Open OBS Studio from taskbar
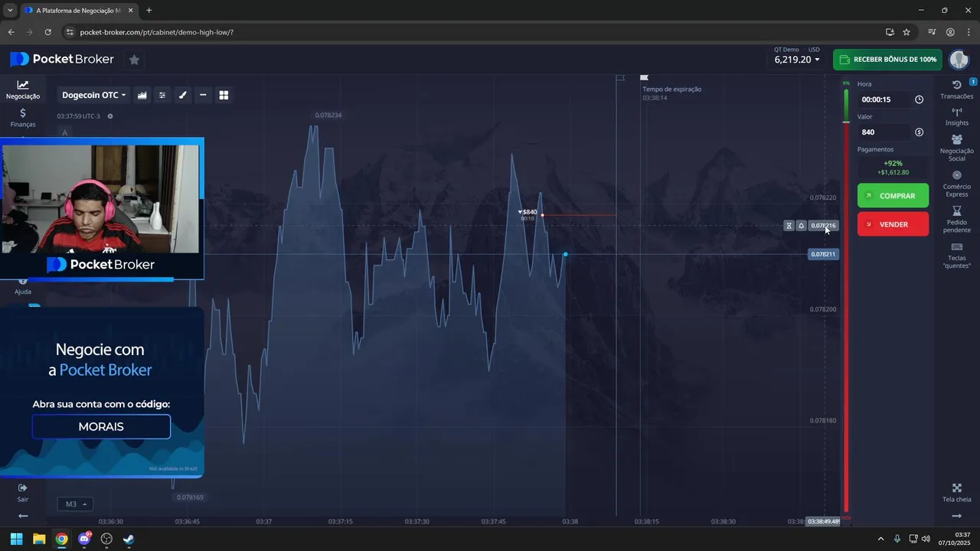This screenshot has width=980, height=551. (106, 539)
